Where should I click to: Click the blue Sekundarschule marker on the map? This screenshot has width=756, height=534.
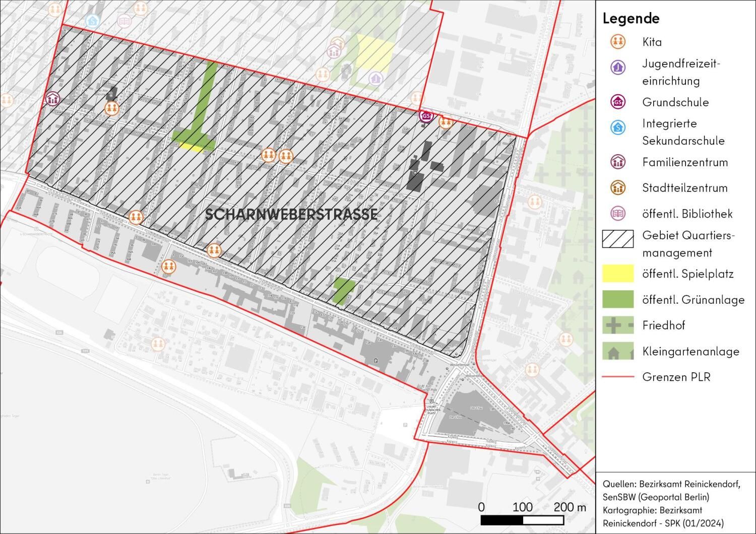(92, 21)
